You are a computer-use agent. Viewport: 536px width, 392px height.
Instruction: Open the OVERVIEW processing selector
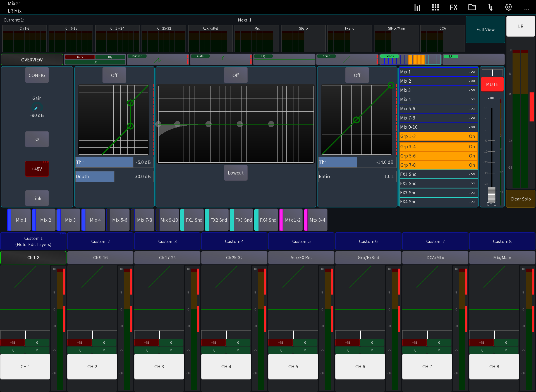click(x=32, y=59)
